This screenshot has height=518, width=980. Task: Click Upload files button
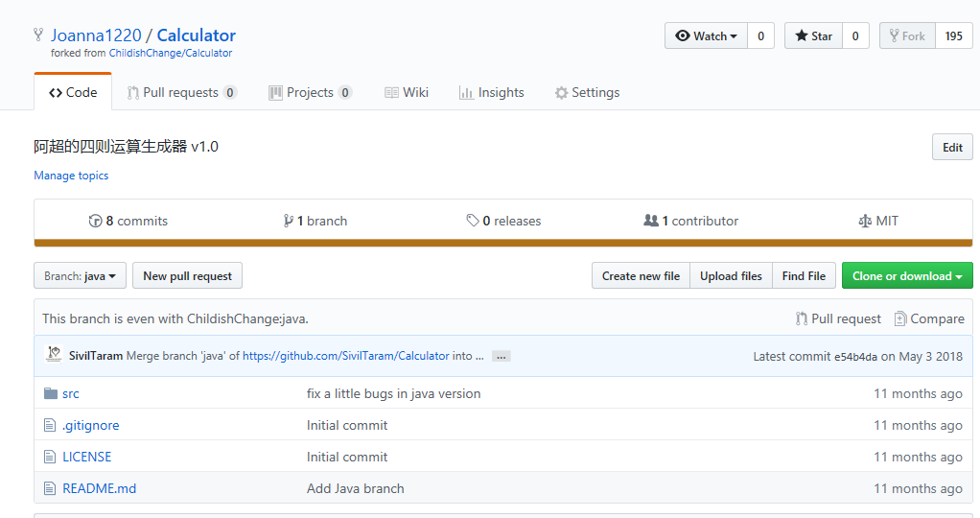tap(731, 276)
